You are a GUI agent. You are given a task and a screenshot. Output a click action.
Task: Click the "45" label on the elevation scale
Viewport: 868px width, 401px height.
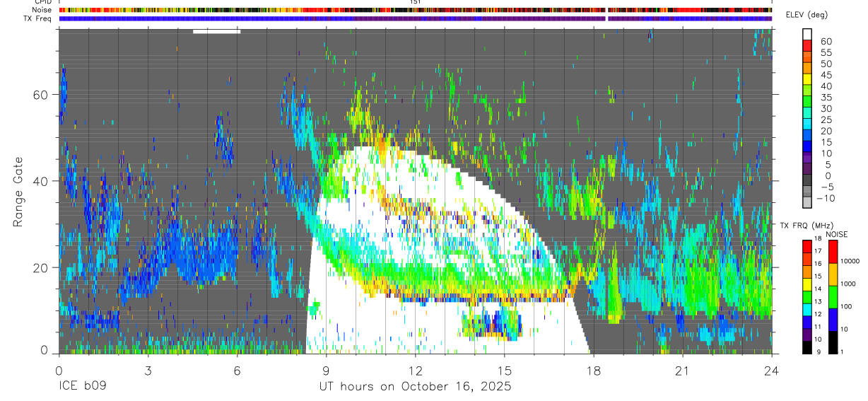(x=825, y=76)
